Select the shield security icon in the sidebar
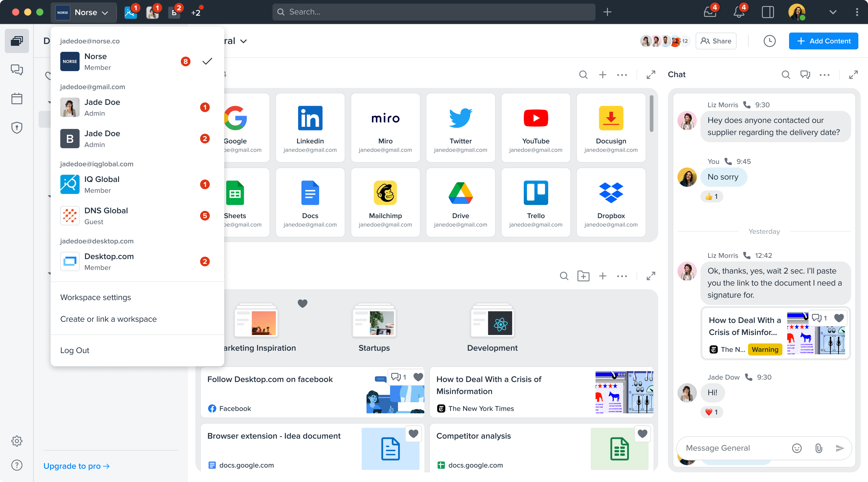The image size is (868, 482). coord(17,127)
